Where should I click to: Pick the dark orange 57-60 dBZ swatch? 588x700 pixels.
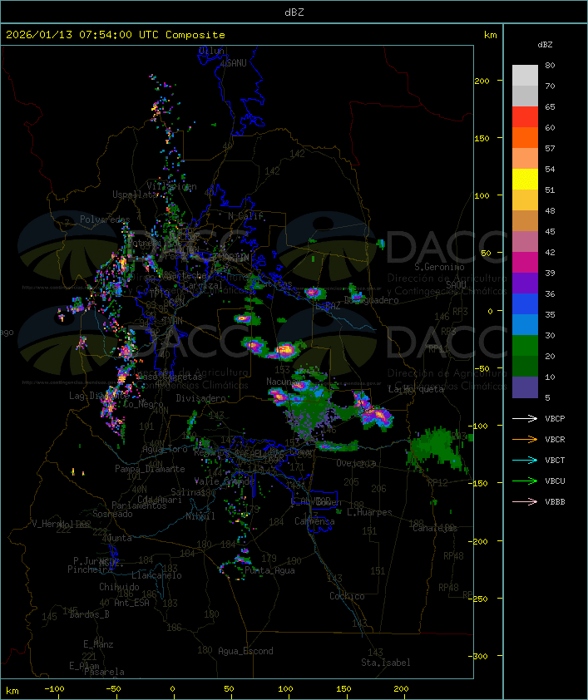pos(525,137)
